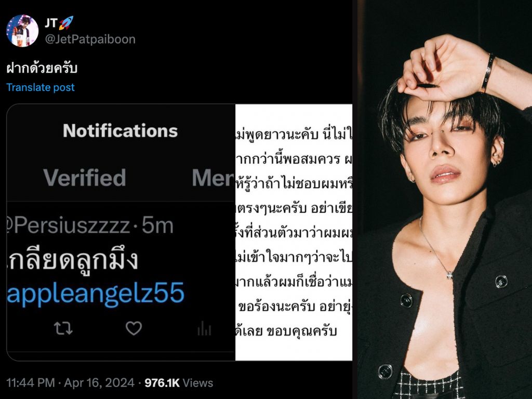
Task: Click the Thai reply text in notification
Action: coord(72,261)
